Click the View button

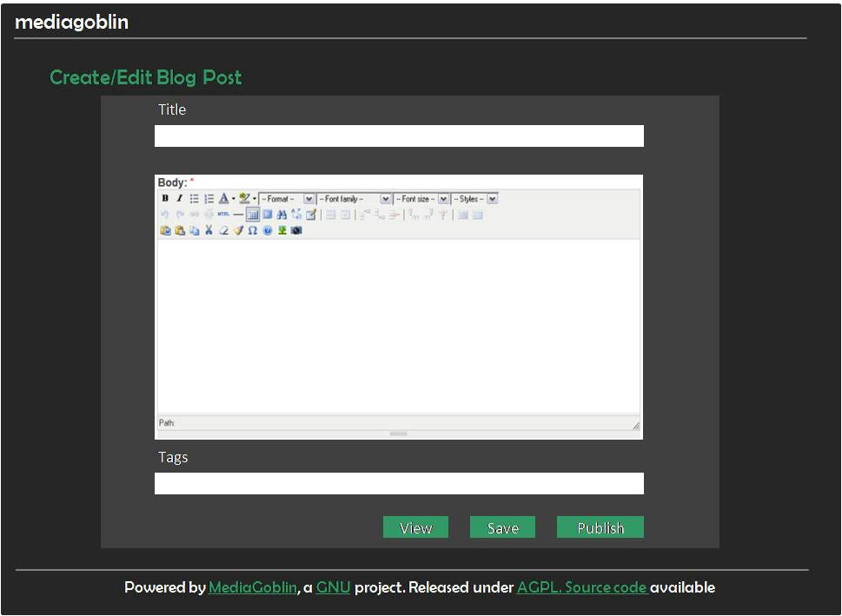pyautogui.click(x=415, y=527)
